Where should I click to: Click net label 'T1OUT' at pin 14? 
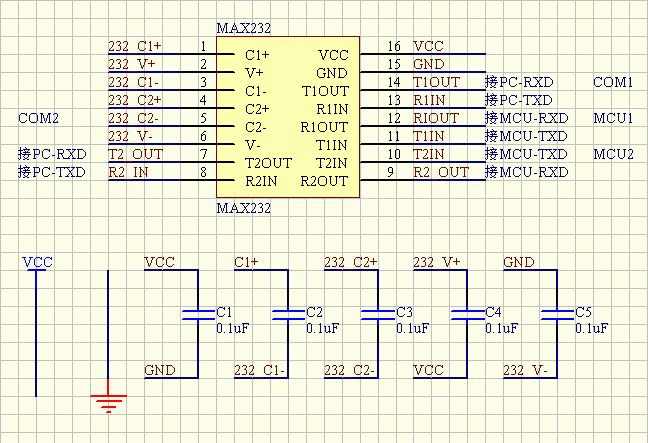pyautogui.click(x=436, y=82)
